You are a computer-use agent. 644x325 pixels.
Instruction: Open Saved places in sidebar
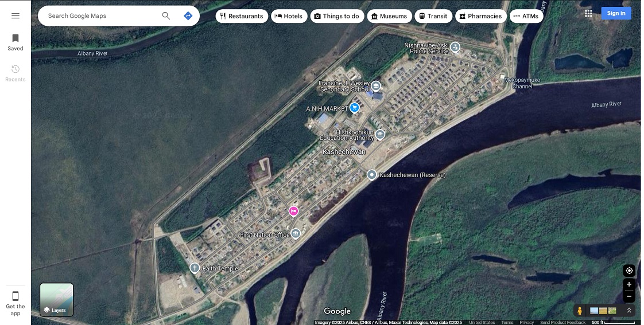pos(15,42)
